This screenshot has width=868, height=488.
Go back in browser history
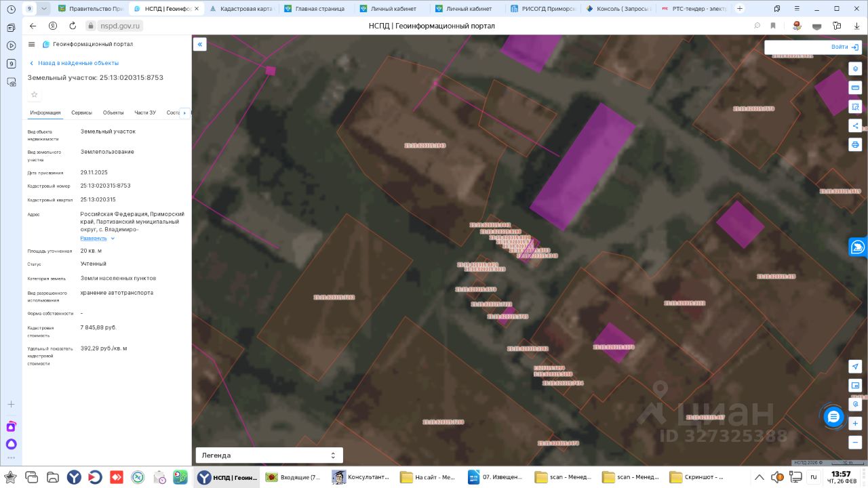click(x=33, y=26)
